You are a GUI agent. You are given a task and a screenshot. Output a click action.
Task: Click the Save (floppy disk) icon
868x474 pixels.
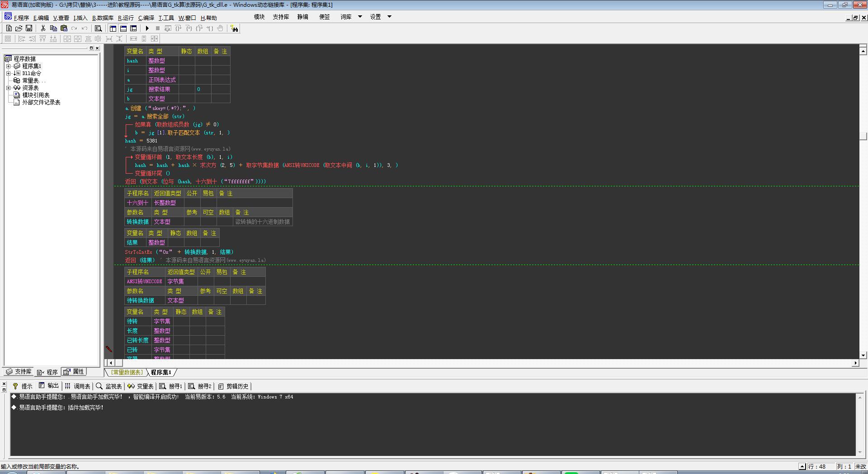[x=29, y=28]
